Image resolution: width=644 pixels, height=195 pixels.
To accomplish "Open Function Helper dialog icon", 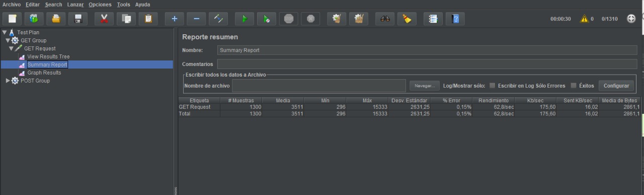I will (x=433, y=19).
